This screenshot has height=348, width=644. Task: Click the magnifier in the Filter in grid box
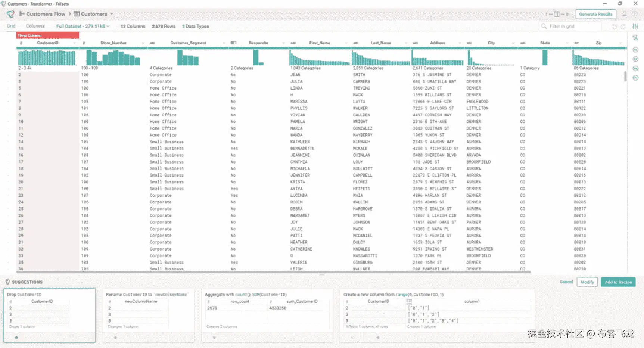point(544,26)
